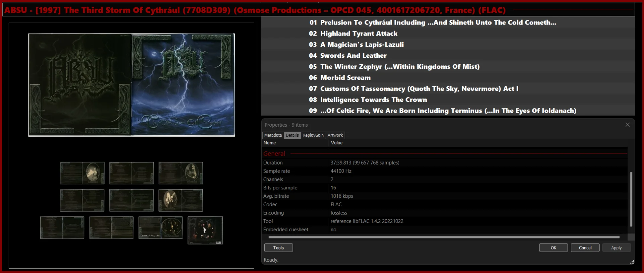Screen dimensions: 644x273
Task: Click the Duration value 37:39.813
Action: point(365,163)
